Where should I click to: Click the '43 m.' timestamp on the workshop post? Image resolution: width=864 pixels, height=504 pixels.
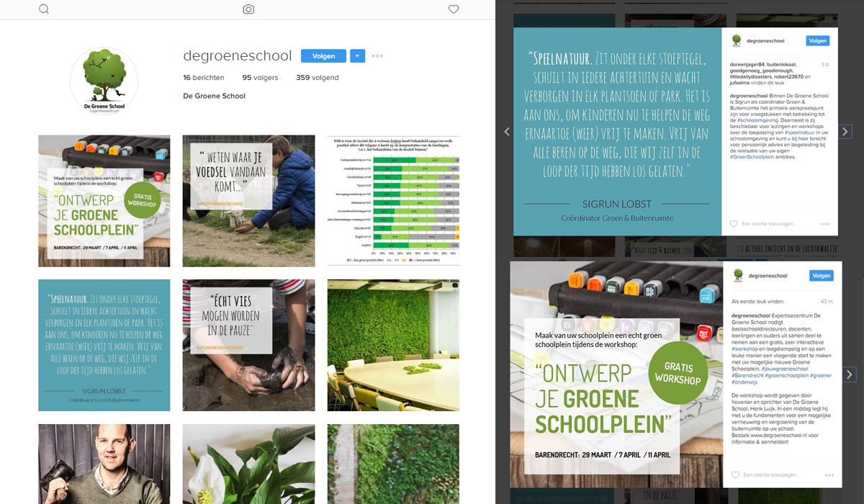coord(827,302)
